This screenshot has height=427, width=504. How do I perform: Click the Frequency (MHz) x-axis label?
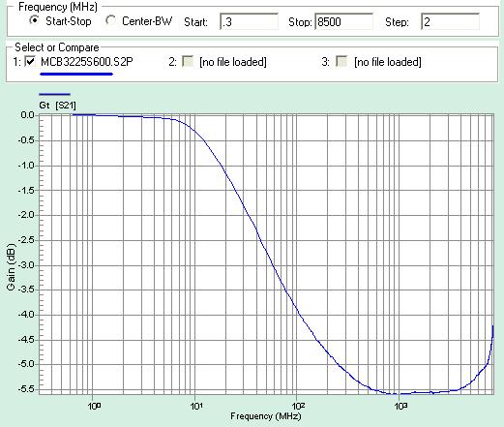click(266, 416)
